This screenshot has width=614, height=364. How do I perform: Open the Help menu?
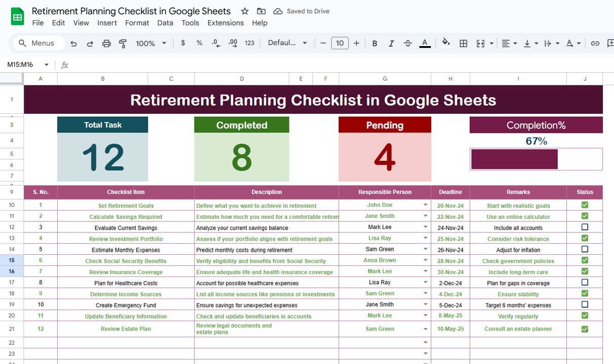(260, 23)
